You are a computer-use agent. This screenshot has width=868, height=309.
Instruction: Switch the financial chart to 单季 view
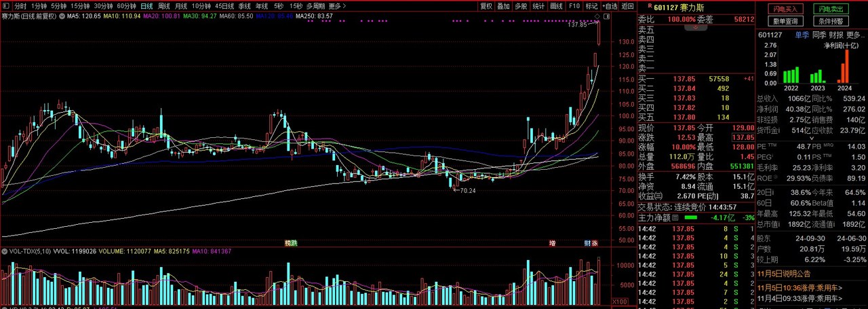pos(802,34)
